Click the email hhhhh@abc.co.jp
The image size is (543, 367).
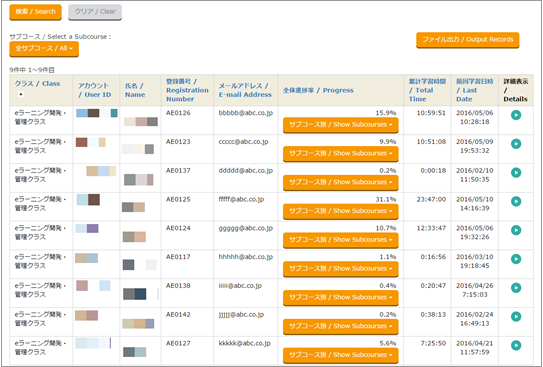coord(246,257)
